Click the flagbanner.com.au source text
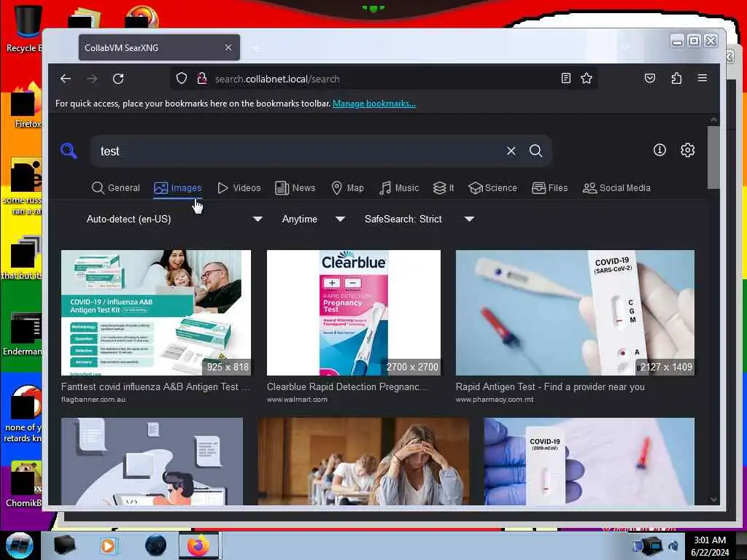 click(x=93, y=399)
